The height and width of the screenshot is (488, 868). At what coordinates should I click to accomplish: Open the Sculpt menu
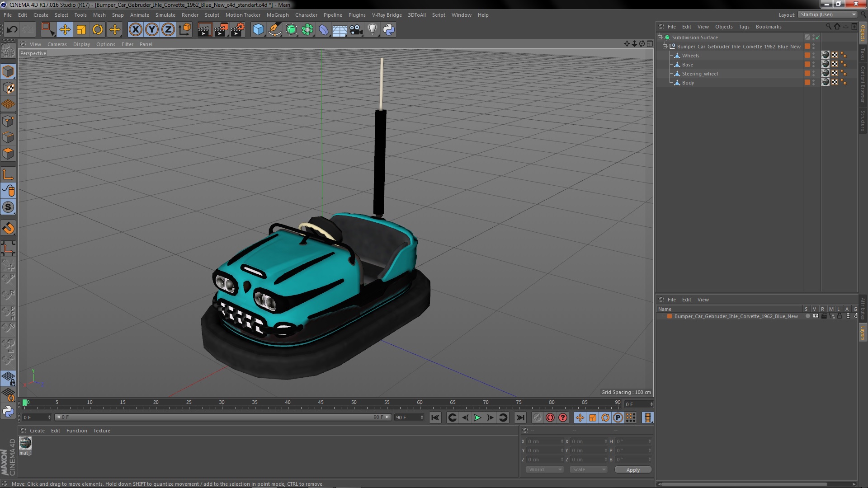[x=212, y=15]
